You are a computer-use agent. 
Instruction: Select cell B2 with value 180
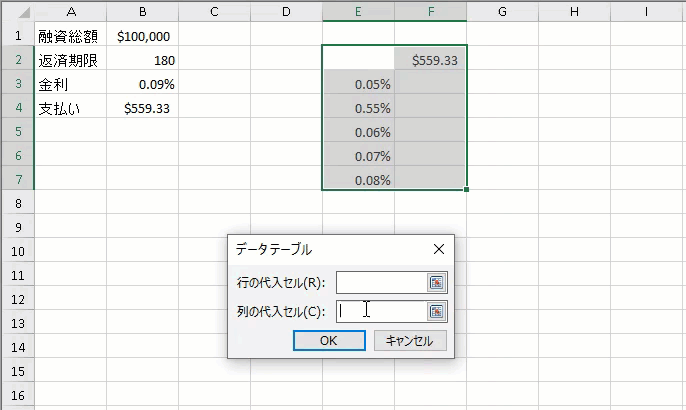click(143, 60)
